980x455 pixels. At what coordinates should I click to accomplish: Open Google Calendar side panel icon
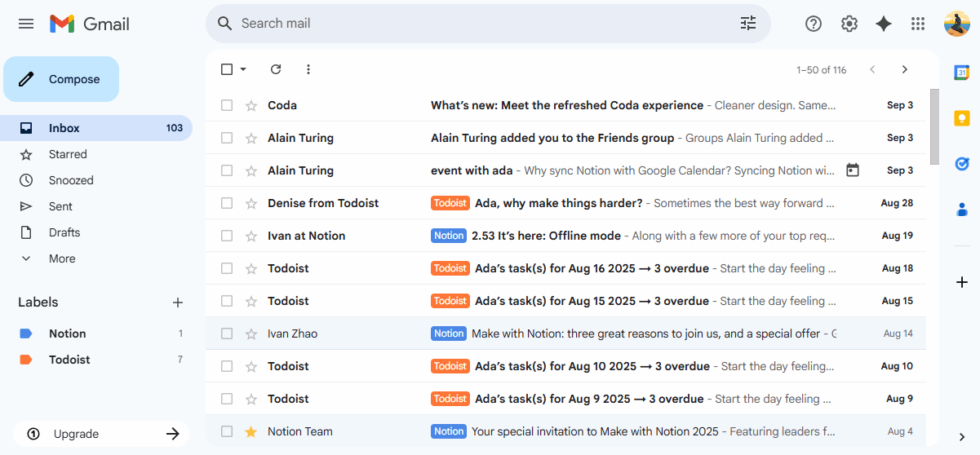pos(961,73)
